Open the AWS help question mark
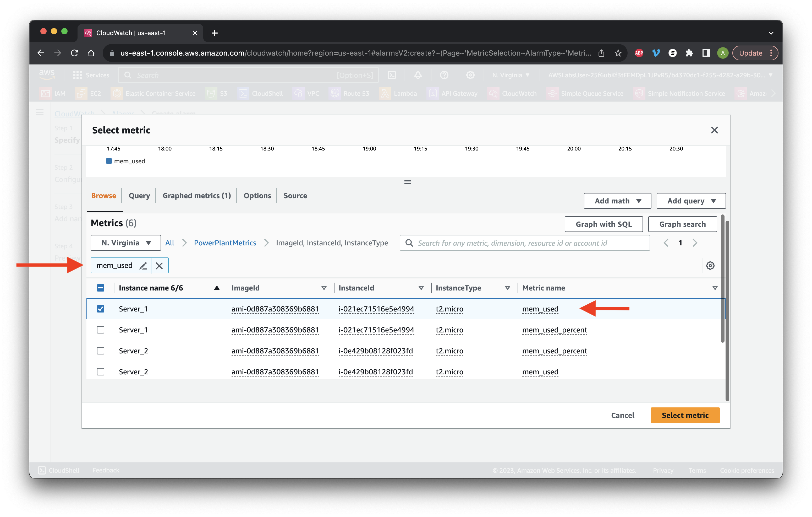This screenshot has height=517, width=812. (444, 75)
